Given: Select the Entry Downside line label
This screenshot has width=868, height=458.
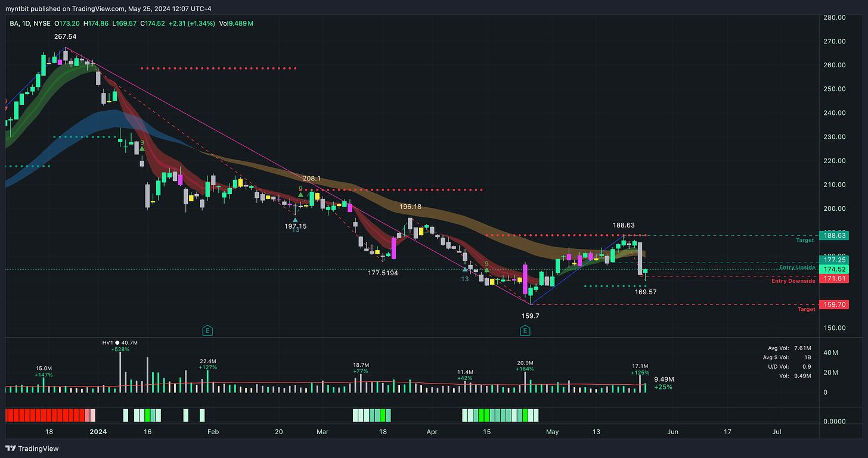Looking at the screenshot, I should point(793,281).
